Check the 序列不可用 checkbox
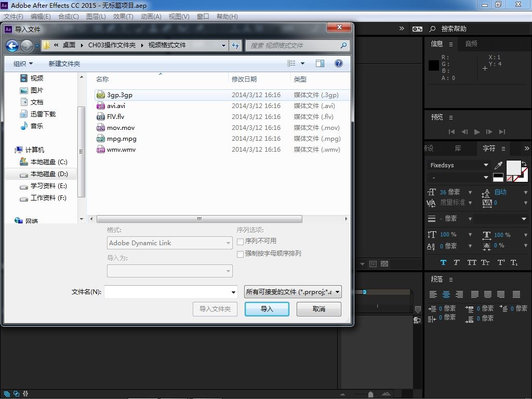 click(x=240, y=242)
